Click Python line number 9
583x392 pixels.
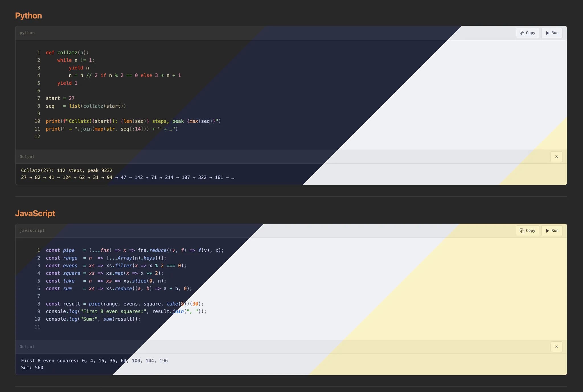(39, 114)
